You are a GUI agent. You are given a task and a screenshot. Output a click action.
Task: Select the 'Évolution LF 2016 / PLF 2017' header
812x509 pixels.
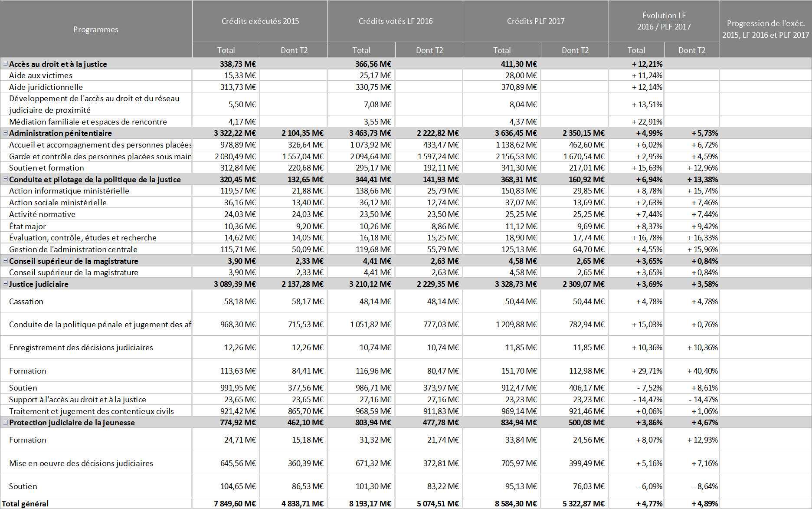click(664, 21)
